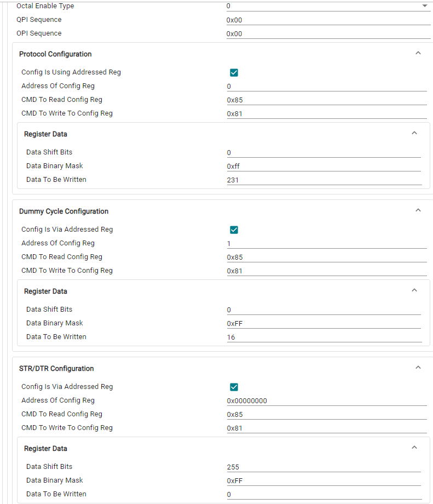Image resolution: width=433 pixels, height=504 pixels.
Task: Open the Octal Enable Type dropdown
Action: 328,6
